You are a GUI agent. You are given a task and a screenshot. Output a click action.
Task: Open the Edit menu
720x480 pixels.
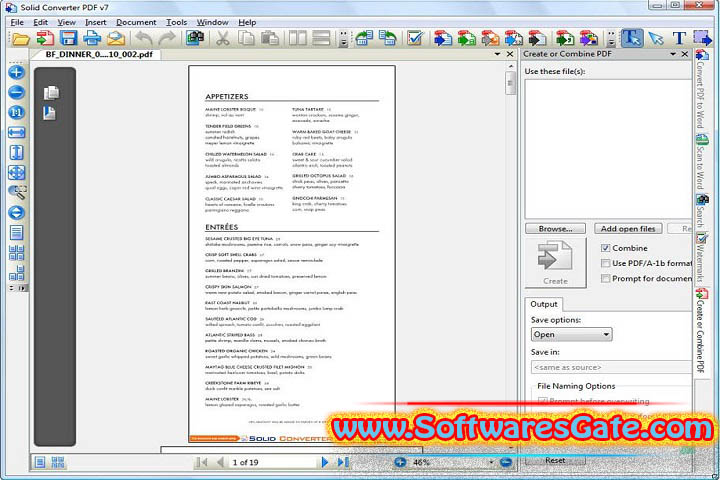[40, 22]
